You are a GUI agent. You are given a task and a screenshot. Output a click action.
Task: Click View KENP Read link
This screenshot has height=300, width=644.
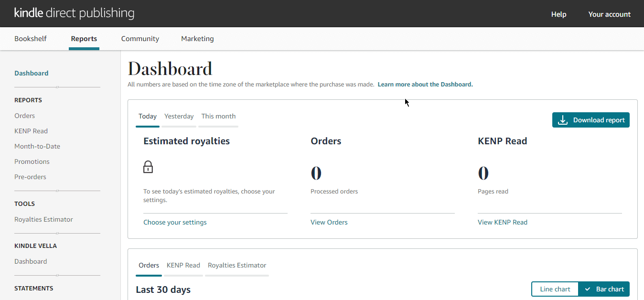(x=502, y=222)
